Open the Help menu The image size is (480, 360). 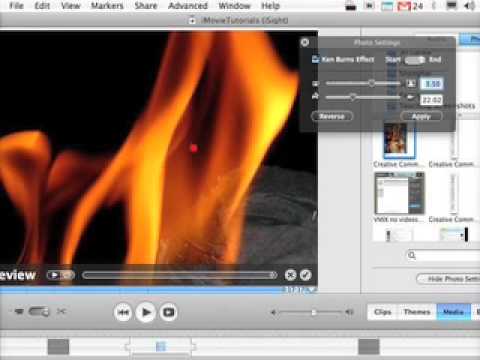[270, 6]
